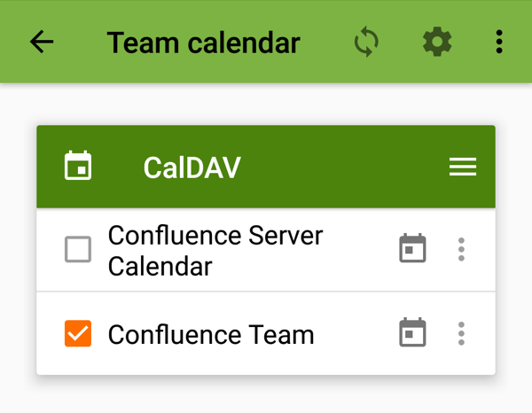This screenshot has height=413, width=532.
Task: Click the CalDAV header title
Action: tap(192, 168)
